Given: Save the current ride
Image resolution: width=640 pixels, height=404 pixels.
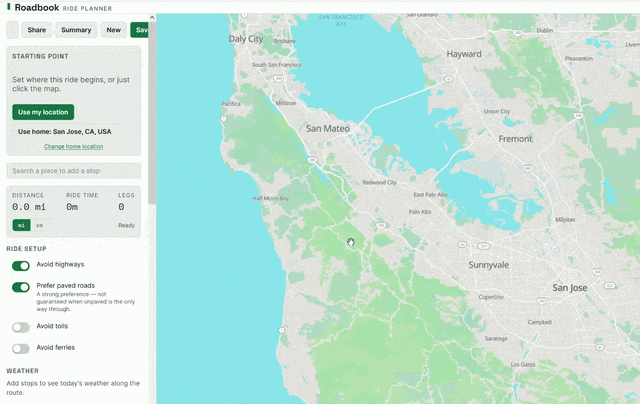Looking at the screenshot, I should tap(139, 30).
